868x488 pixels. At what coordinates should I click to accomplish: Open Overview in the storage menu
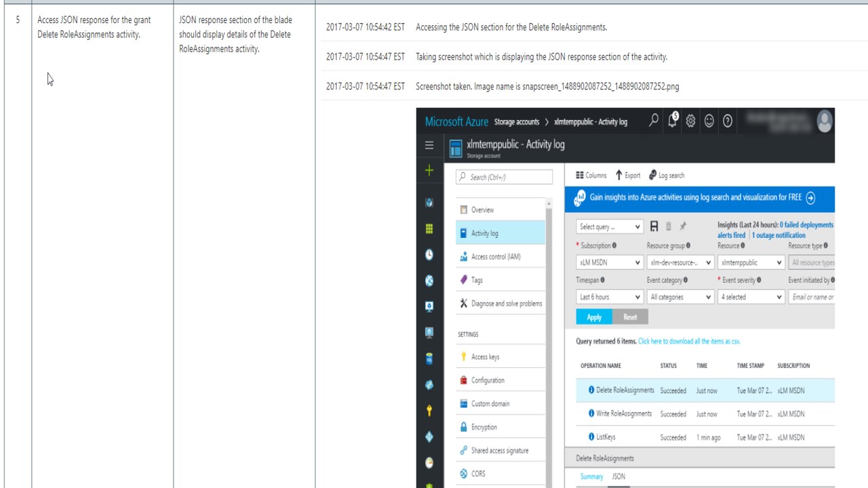(500, 210)
